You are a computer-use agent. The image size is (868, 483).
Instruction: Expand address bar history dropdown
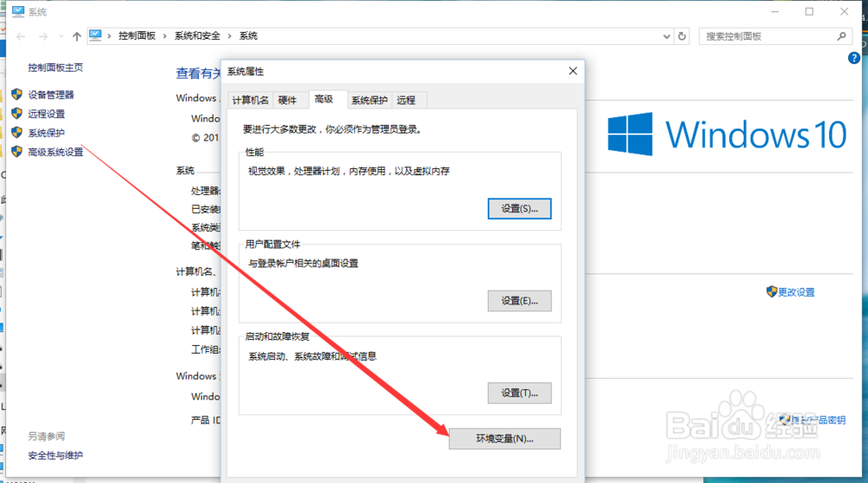(x=667, y=36)
